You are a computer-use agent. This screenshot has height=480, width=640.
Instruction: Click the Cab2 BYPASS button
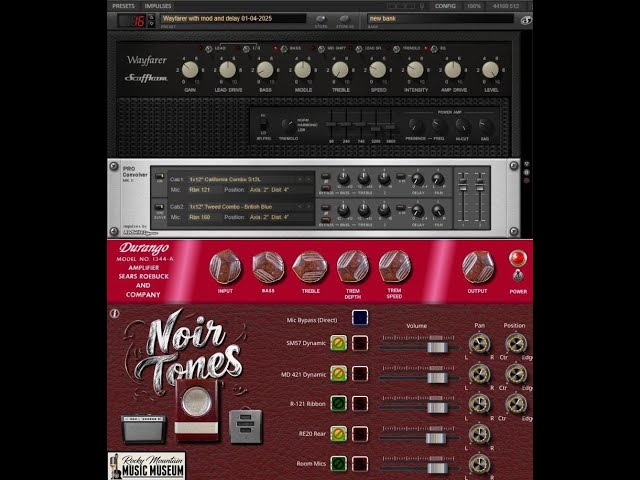pyautogui.click(x=325, y=220)
